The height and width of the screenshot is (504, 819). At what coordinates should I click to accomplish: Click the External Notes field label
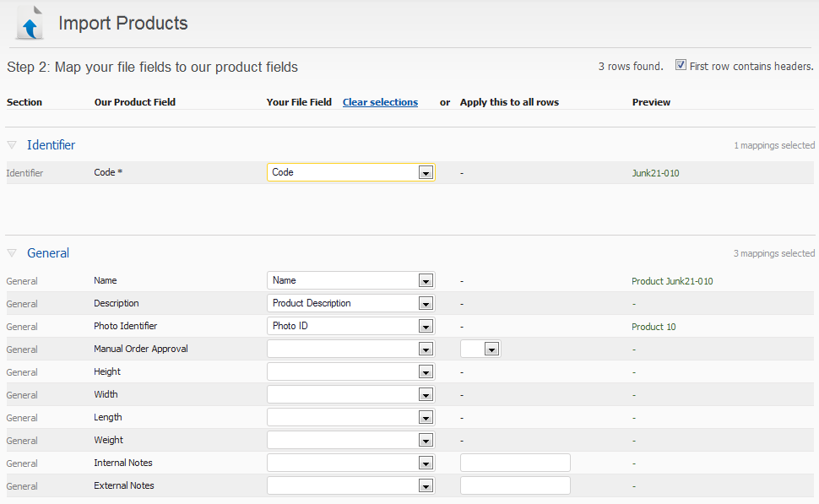pos(124,485)
